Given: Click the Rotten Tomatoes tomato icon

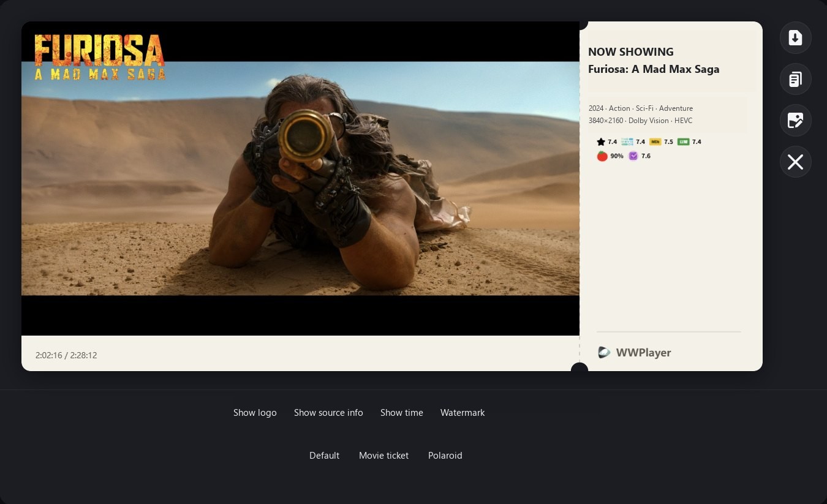Looking at the screenshot, I should click(x=602, y=156).
